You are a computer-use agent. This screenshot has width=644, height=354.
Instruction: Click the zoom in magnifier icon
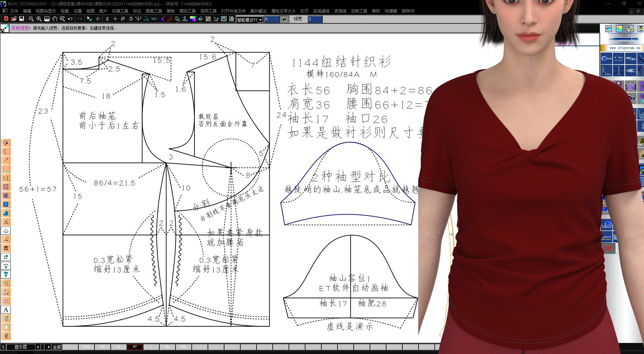pos(39,19)
